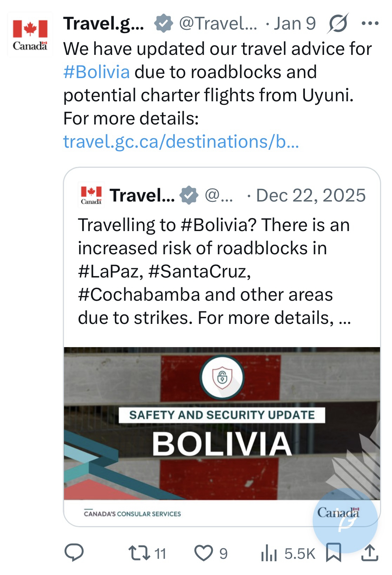Viewport: 392px width, 575px height.
Task: Tap the floating blue compose button
Action: (345, 520)
